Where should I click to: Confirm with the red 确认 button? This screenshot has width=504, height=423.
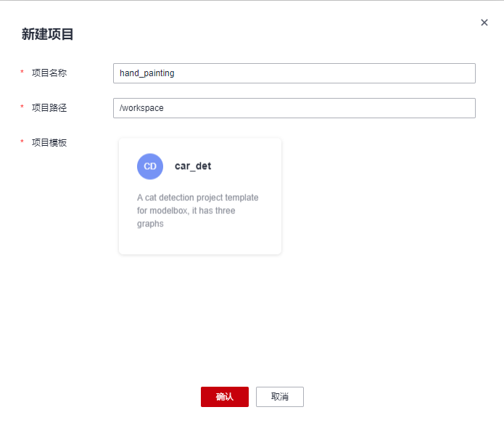click(225, 397)
